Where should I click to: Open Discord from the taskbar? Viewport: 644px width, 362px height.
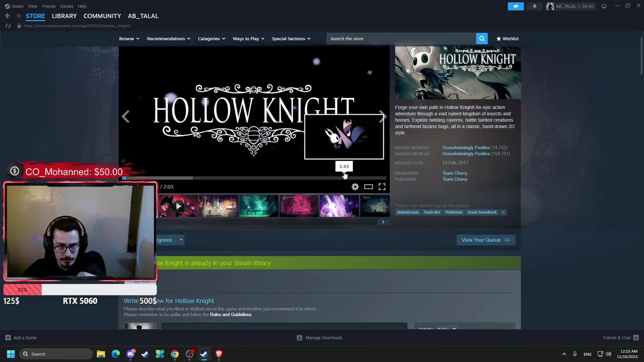[x=131, y=354]
